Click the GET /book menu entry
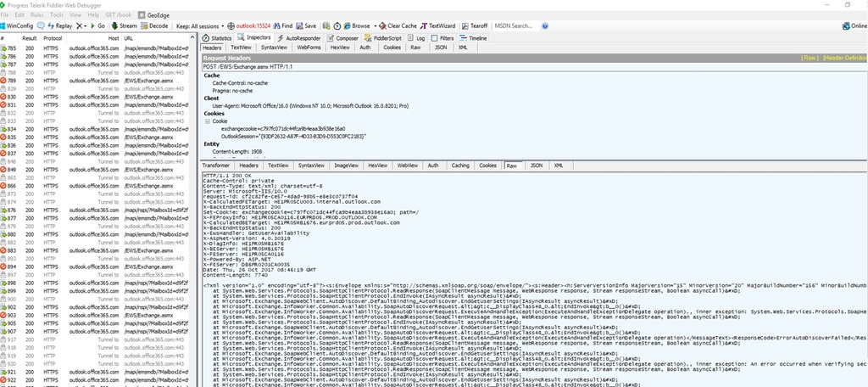 pyautogui.click(x=118, y=15)
